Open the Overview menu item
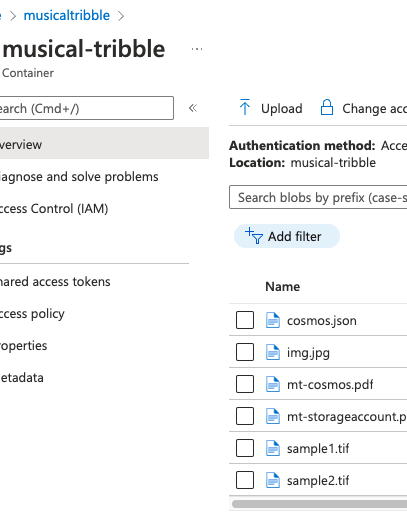Screen dimensions: 407x528 pos(104,143)
